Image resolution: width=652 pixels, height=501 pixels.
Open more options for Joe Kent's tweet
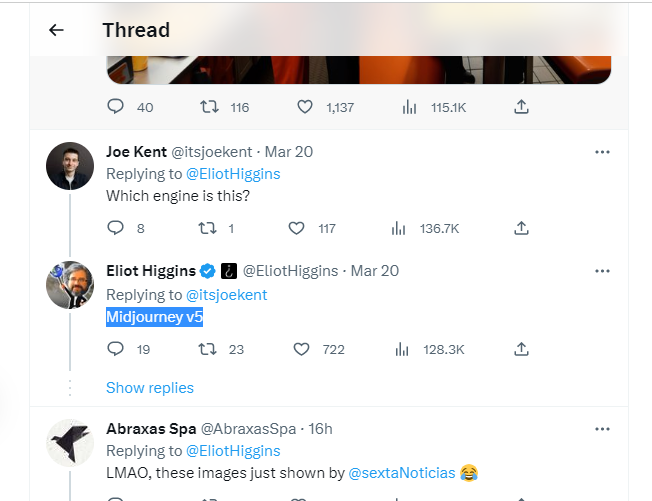click(602, 152)
